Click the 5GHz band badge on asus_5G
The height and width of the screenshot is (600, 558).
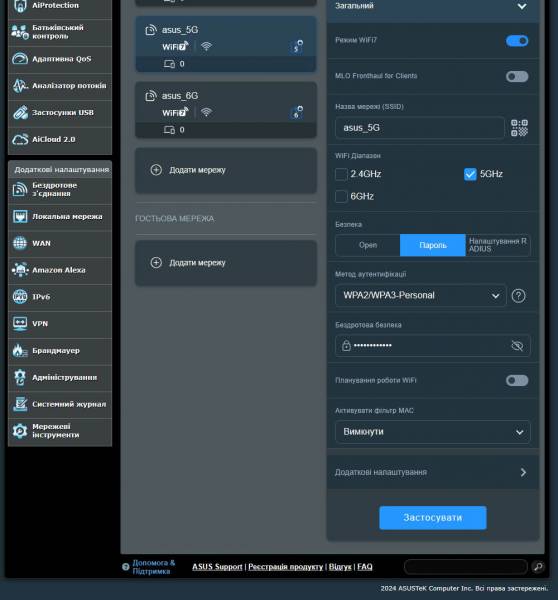point(297,47)
